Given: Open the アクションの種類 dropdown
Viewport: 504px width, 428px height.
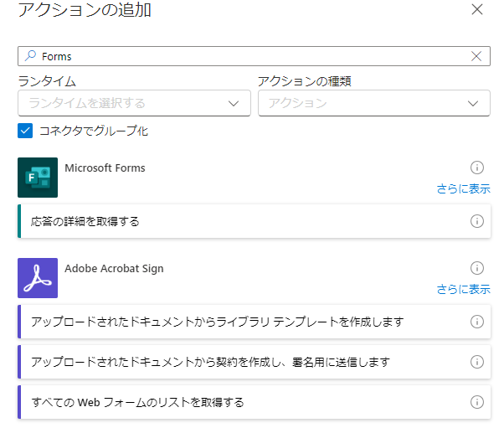Looking at the screenshot, I should click(374, 103).
